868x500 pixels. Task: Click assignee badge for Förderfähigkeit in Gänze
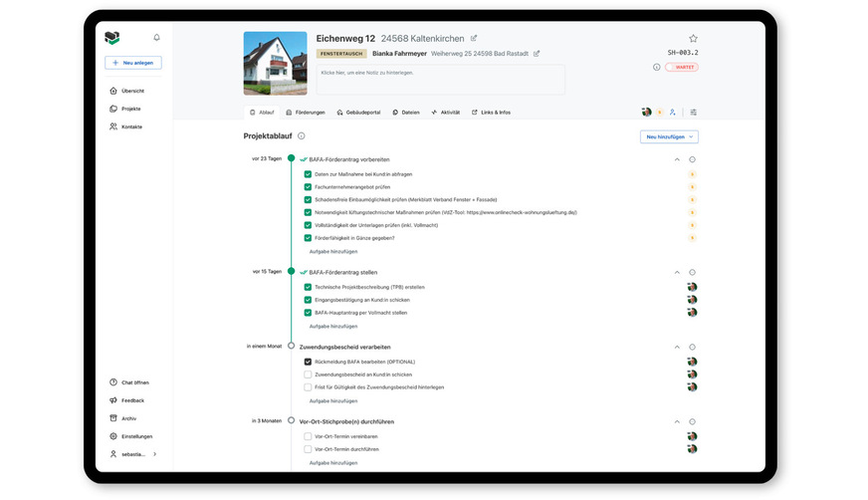pyautogui.click(x=692, y=238)
